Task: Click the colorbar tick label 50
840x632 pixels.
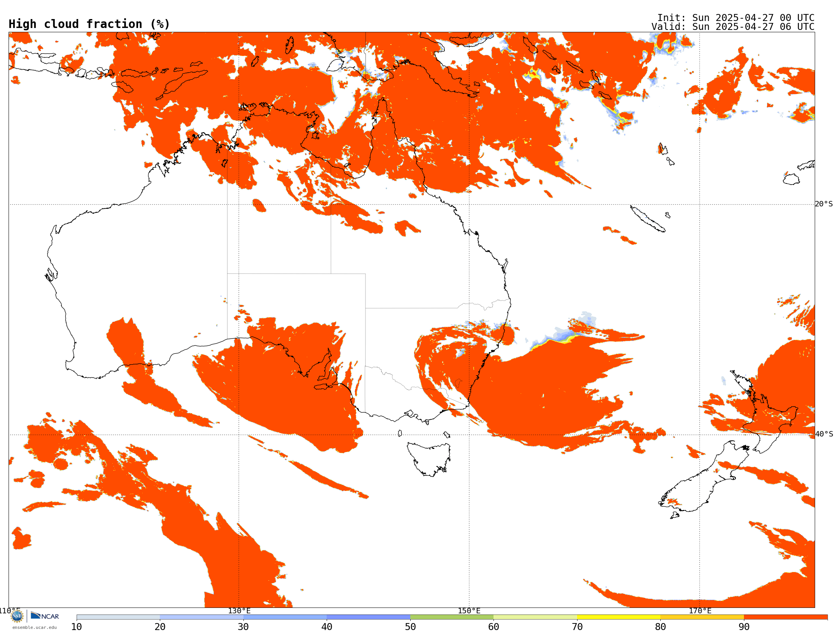Action: click(410, 627)
